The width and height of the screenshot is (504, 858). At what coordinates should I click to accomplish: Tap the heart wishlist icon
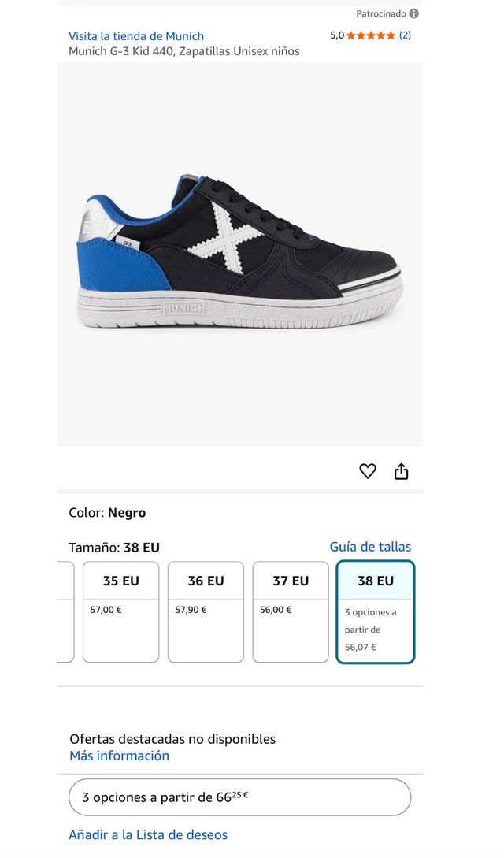368,471
